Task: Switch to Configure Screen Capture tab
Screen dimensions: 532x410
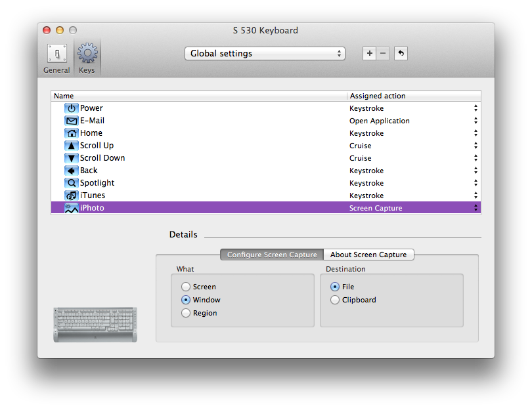Action: 272,255
